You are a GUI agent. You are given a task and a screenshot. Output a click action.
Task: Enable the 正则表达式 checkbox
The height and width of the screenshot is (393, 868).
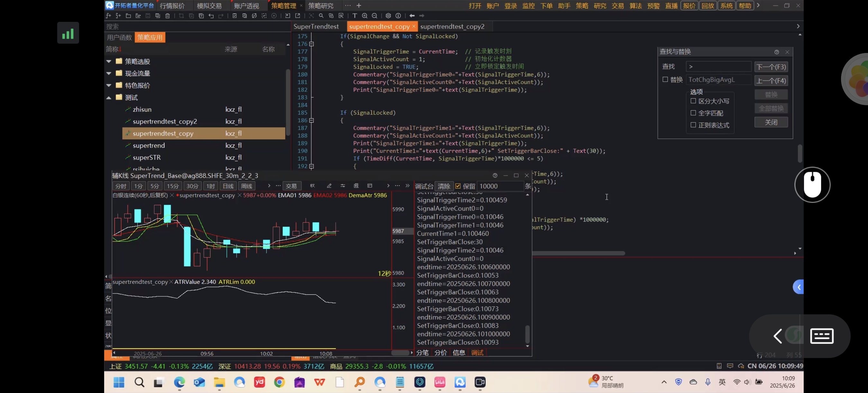click(x=693, y=125)
